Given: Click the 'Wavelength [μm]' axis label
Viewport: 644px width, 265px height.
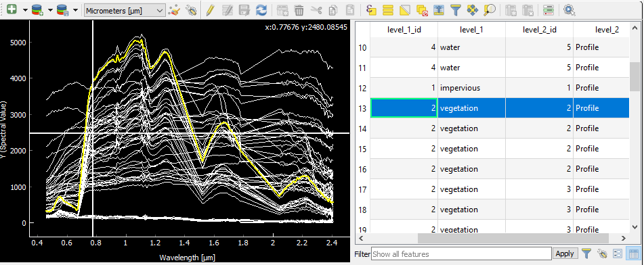Looking at the screenshot, I should tap(187, 258).
